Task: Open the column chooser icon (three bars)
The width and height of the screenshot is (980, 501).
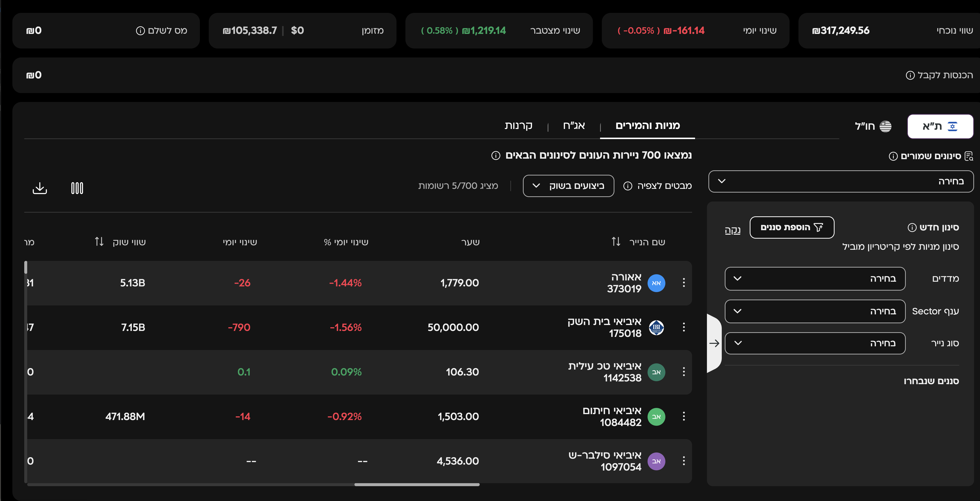Action: tap(77, 188)
